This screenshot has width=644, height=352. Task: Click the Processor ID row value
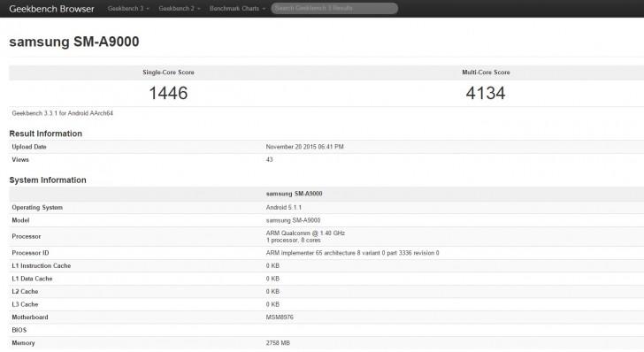tap(352, 253)
